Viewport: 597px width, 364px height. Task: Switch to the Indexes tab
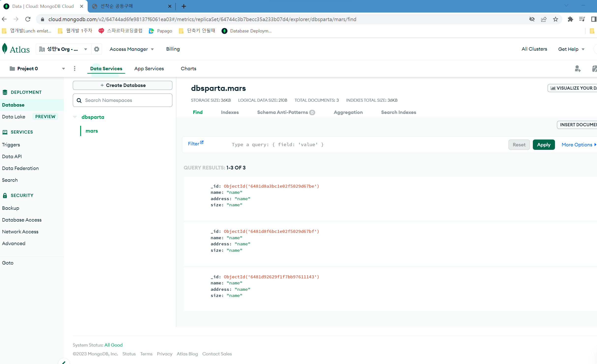pyautogui.click(x=230, y=112)
